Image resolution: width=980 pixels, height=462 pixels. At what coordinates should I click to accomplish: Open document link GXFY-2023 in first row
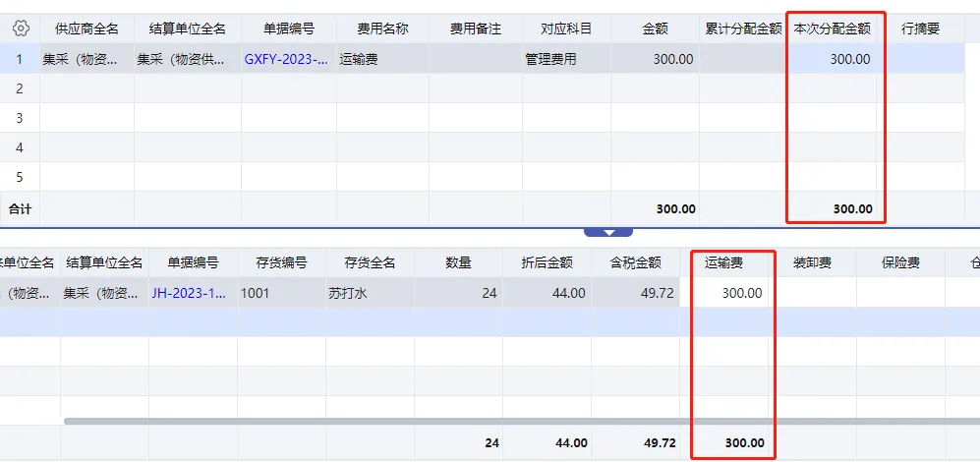point(286,59)
